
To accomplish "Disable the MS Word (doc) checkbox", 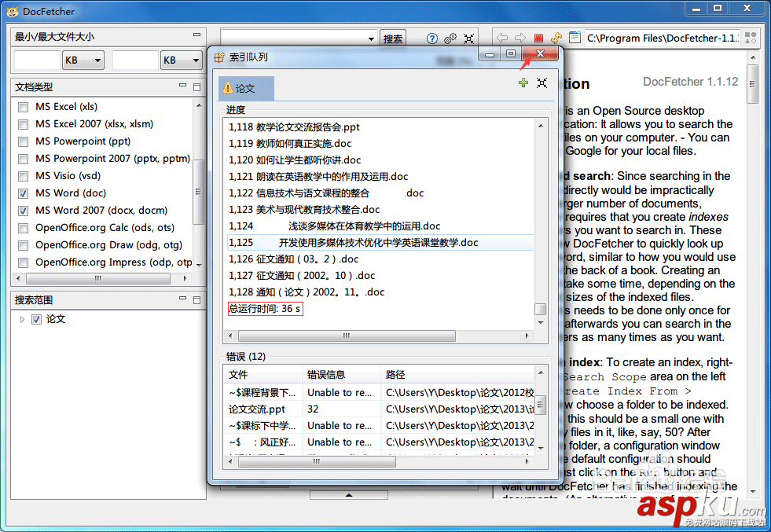I will 23,193.
